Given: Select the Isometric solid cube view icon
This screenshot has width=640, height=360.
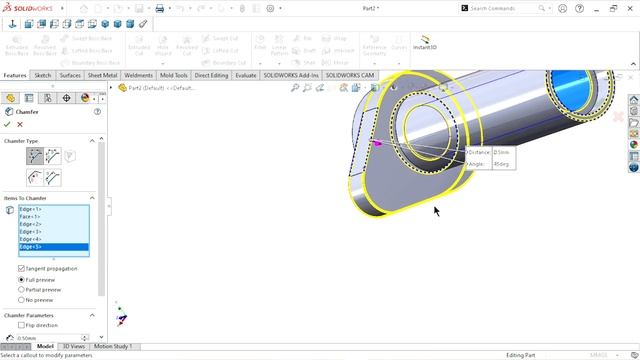Looking at the screenshot, I should [105, 24].
